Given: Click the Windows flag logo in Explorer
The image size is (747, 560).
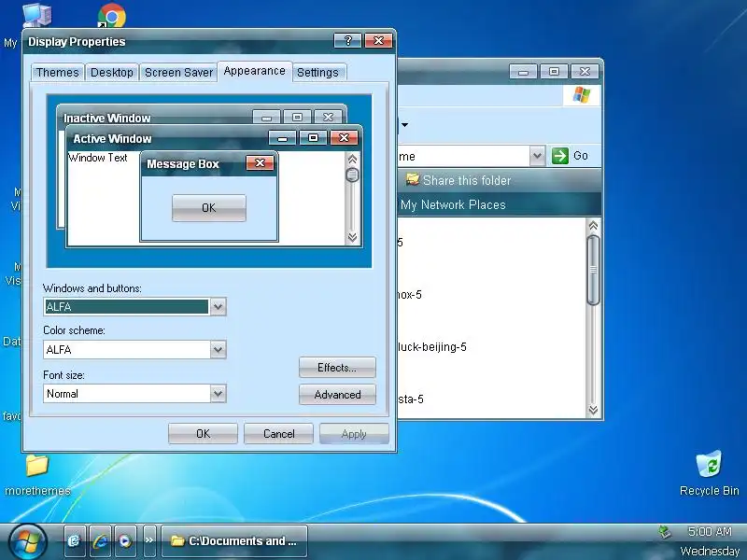Looking at the screenshot, I should pos(581,95).
